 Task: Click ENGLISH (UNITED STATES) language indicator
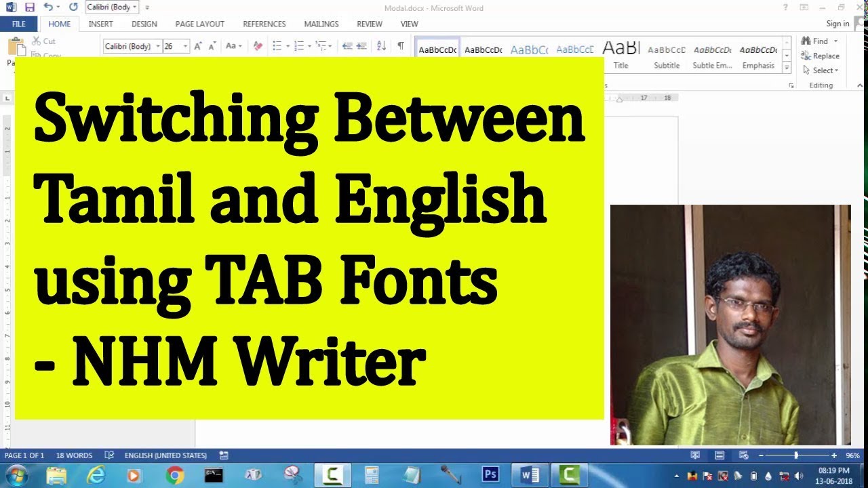(x=165, y=455)
